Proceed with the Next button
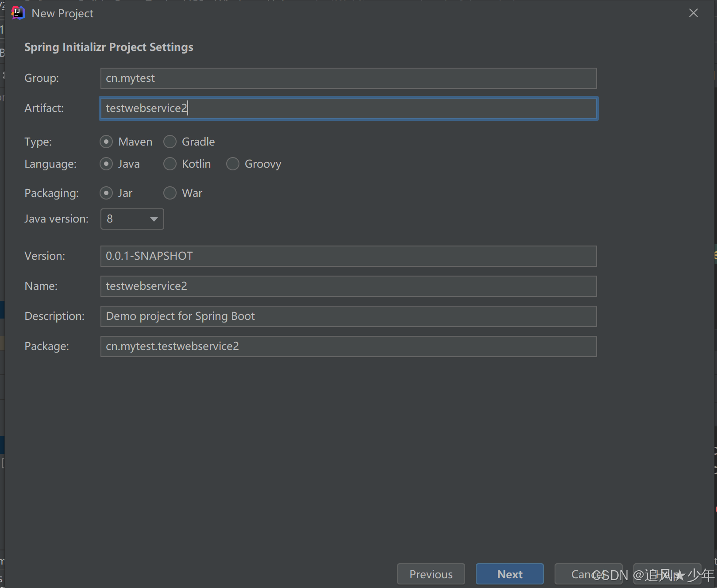The image size is (717, 588). click(510, 574)
